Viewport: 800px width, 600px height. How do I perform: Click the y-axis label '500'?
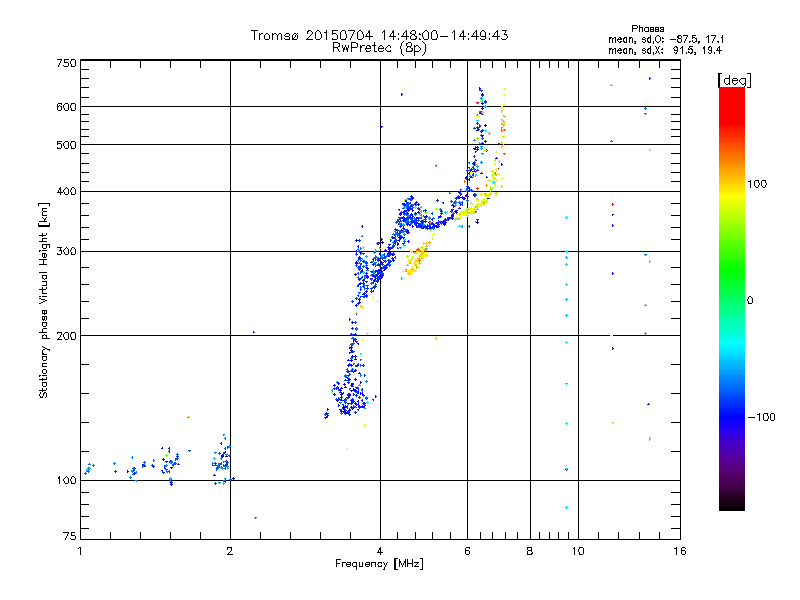(66, 145)
